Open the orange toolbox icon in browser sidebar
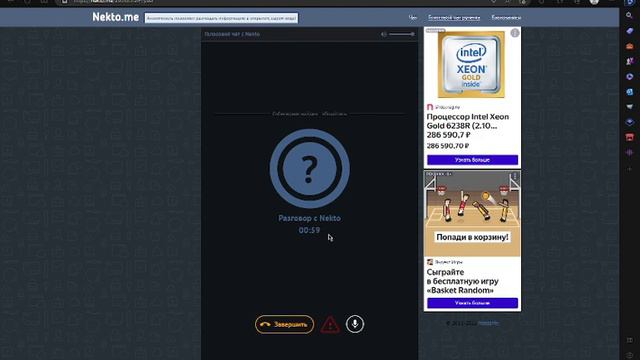 (629, 46)
